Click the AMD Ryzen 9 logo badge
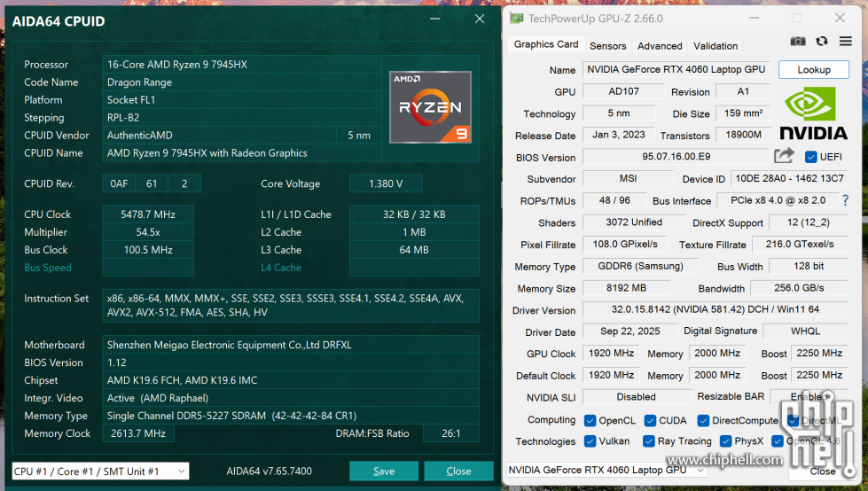 pos(430,107)
